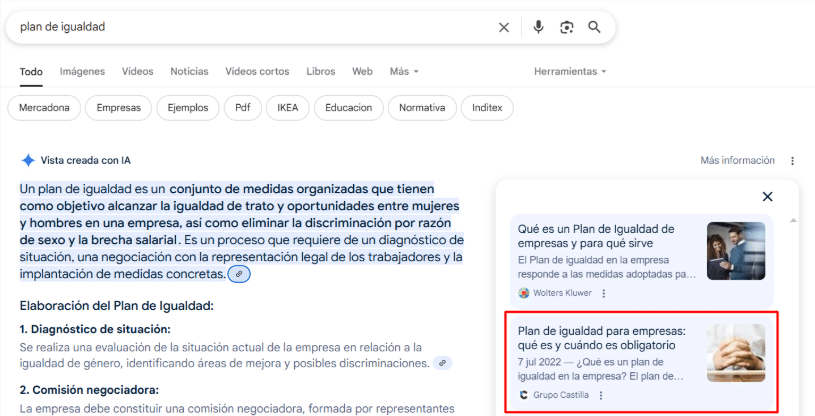Click heading '1. Diagnóstico de situación:'
Viewport: 815px width, 416px height.
[95, 329]
